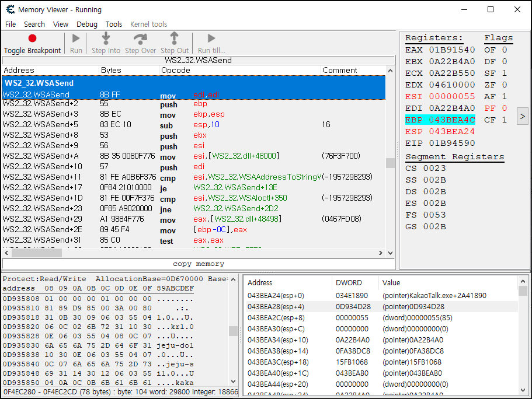Select the EIP 01B94590 register
The height and width of the screenshot is (399, 532).
(x=440, y=143)
